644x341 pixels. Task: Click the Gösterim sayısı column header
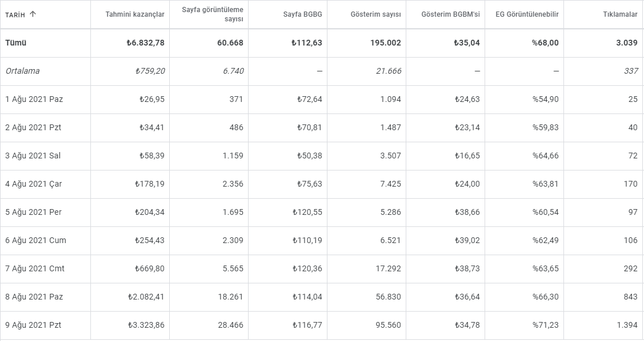pos(376,14)
